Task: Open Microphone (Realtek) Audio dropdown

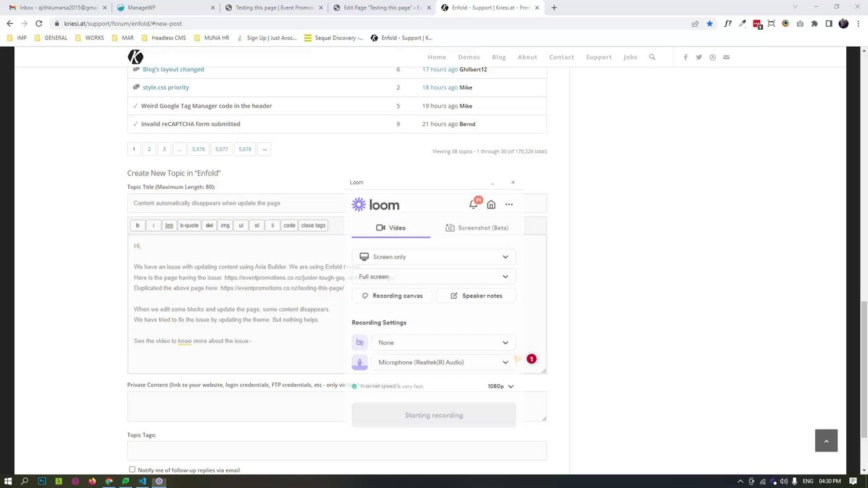Action: click(443, 362)
